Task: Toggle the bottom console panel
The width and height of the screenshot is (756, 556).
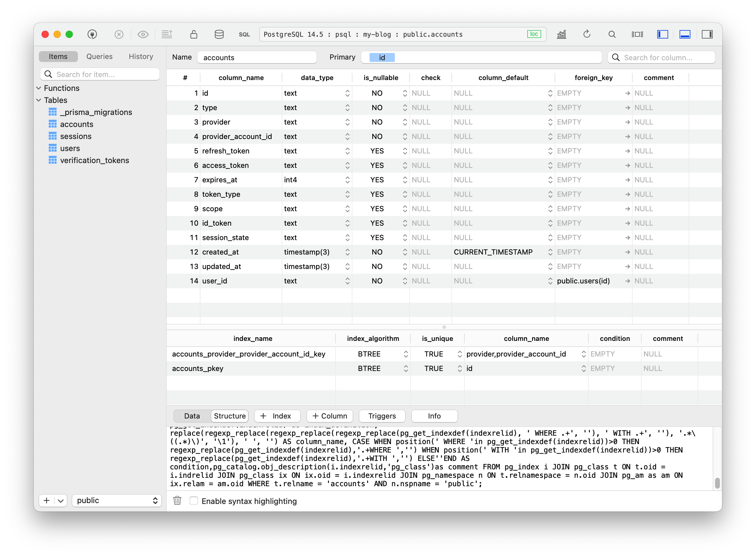Action: [x=685, y=34]
